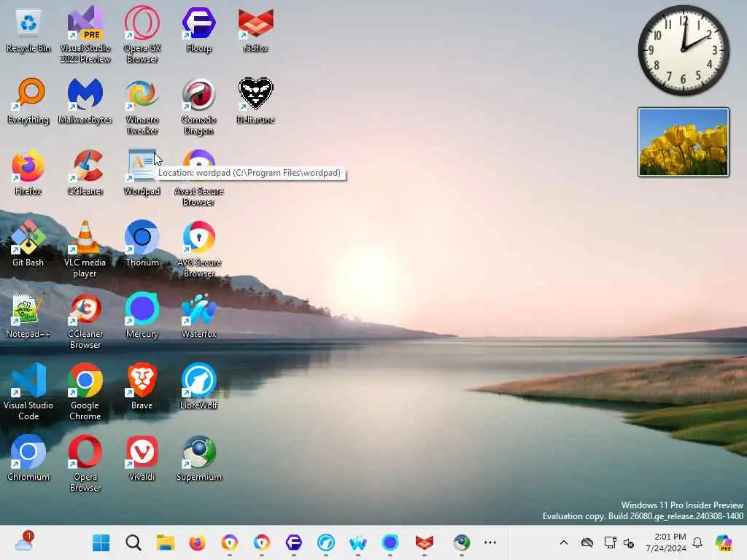747x560 pixels.
Task: Select the Wordpad desktop shortcut
Action: coord(142,172)
